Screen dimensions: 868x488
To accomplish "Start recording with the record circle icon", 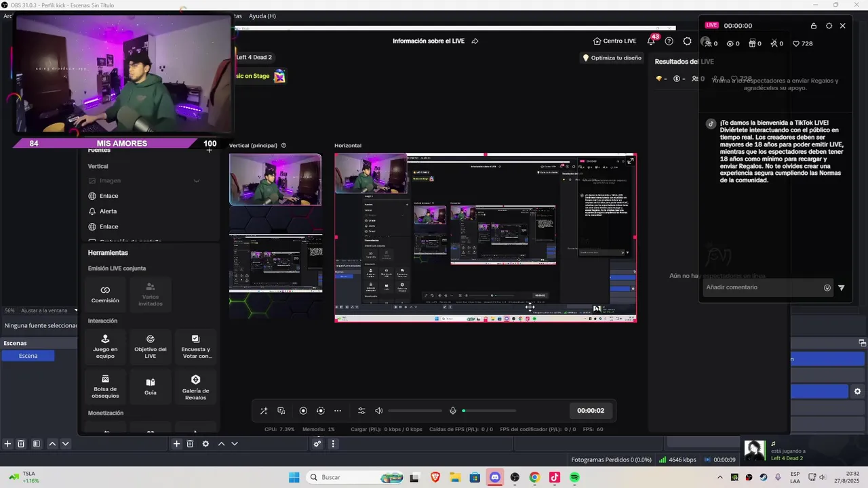I will [303, 411].
